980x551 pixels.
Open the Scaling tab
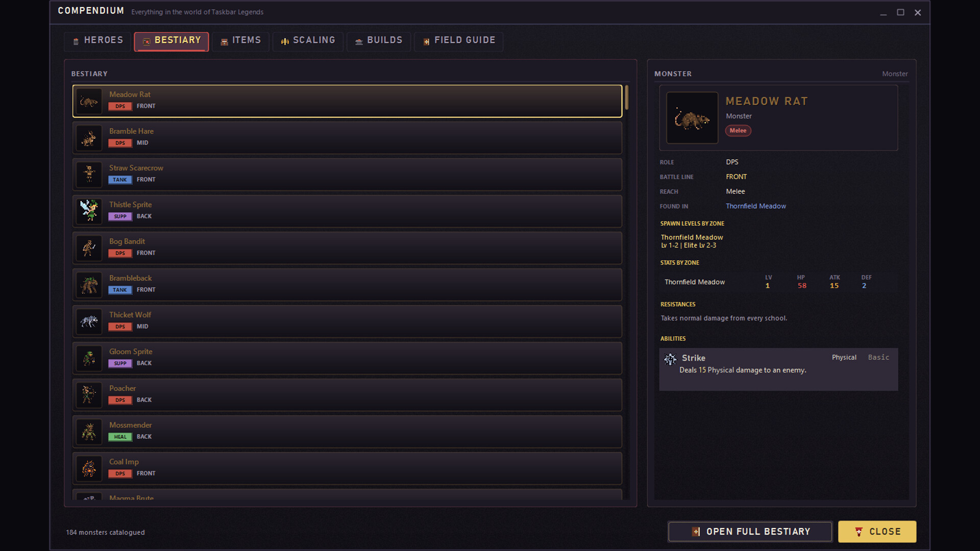[x=308, y=41]
